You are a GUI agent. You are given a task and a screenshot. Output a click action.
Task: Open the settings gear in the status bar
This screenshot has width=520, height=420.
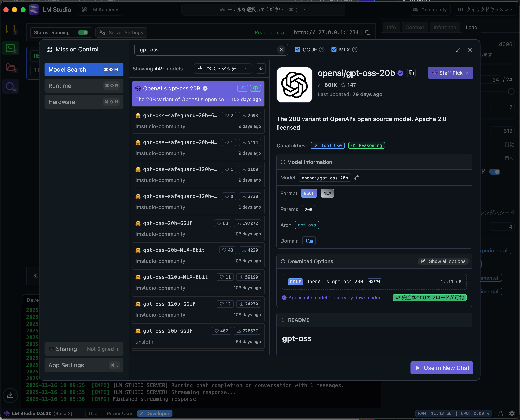coord(511,413)
